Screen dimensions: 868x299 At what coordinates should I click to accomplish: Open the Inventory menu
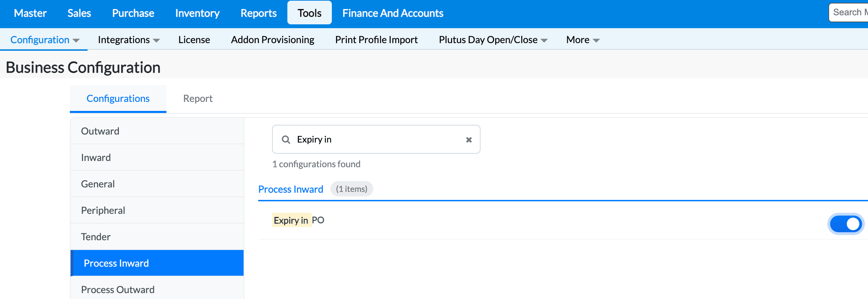(x=197, y=13)
